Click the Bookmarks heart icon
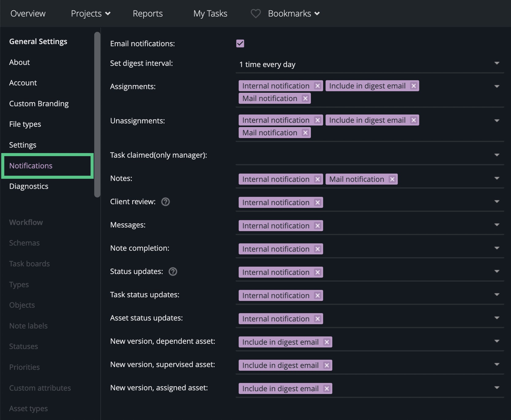511x420 pixels. pos(255,13)
